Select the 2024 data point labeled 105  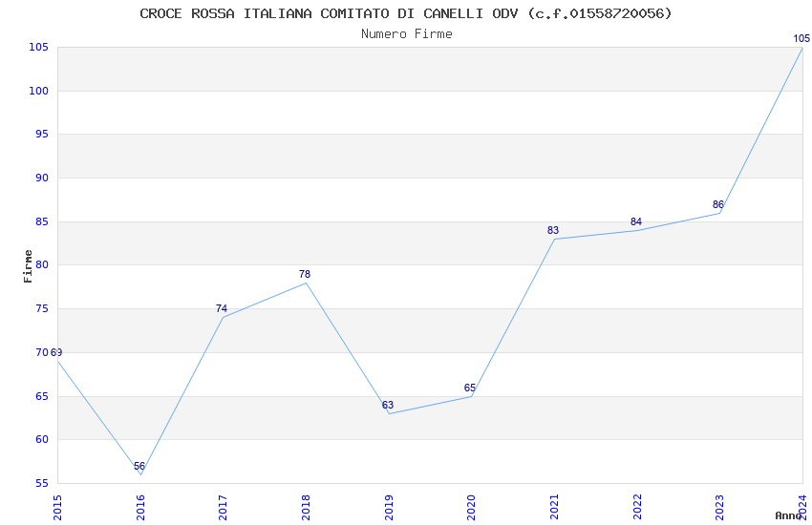802,48
